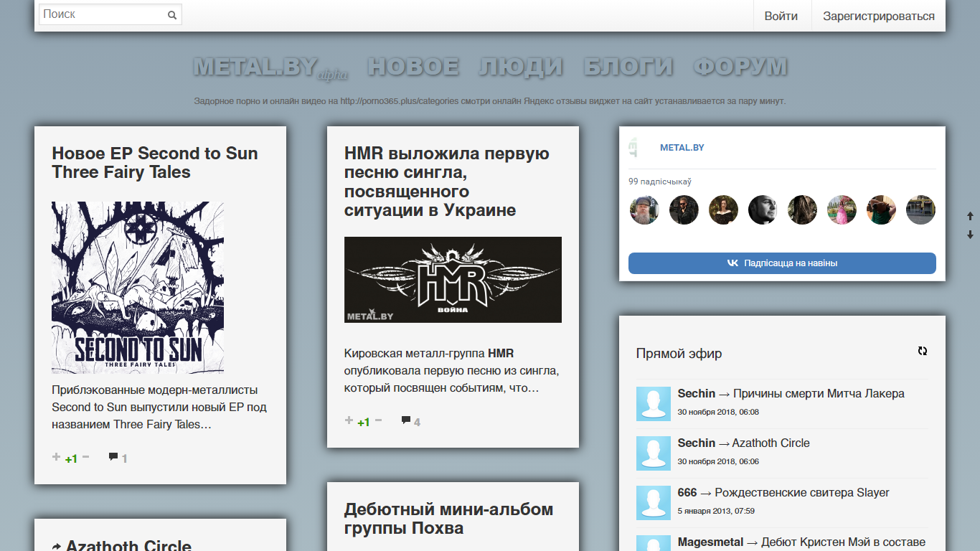980x551 pixels.
Task: Open the ФОРУМ menu section
Action: (x=740, y=67)
